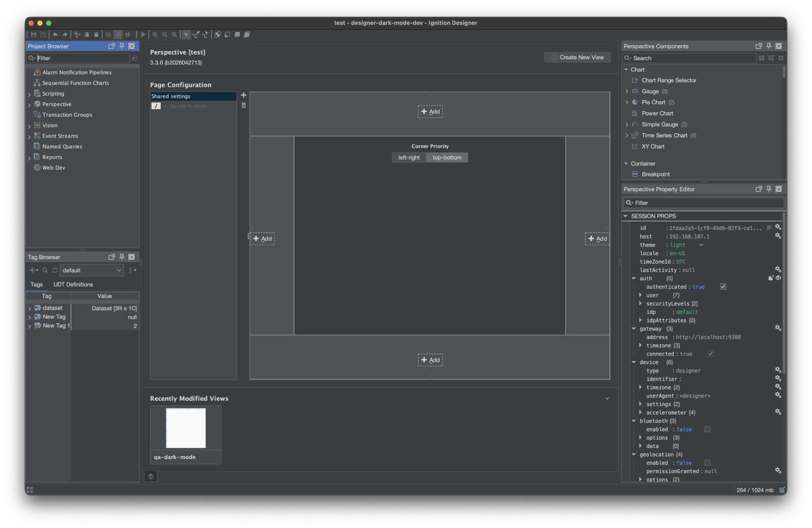Viewport: 812px width, 528px height.
Task: Expand the Scripting node in Project Browser
Action: (30, 94)
